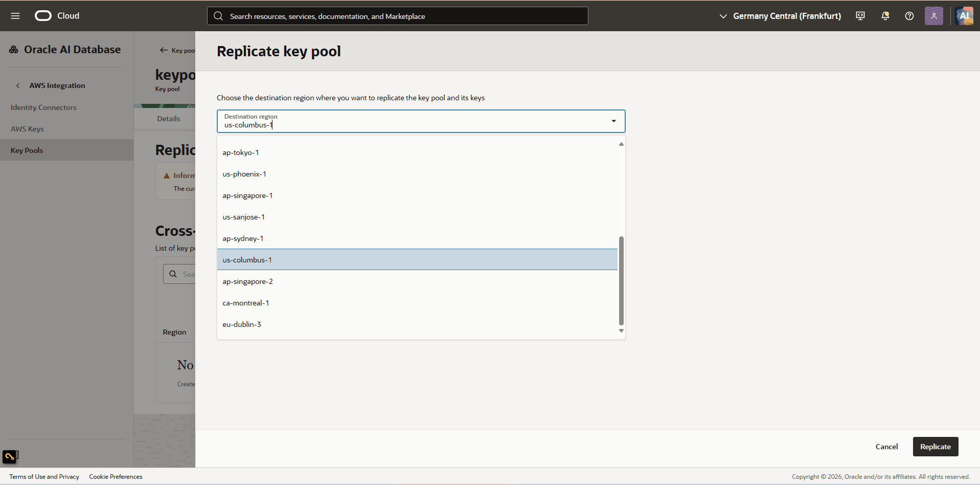
Task: Select ap-sydney-1 from the region list
Action: click(417, 238)
